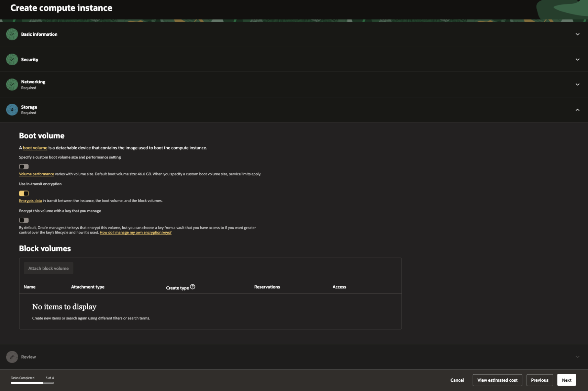The width and height of the screenshot is (588, 391).
Task: Open How do I manage my own encryption keys link
Action: 135,232
